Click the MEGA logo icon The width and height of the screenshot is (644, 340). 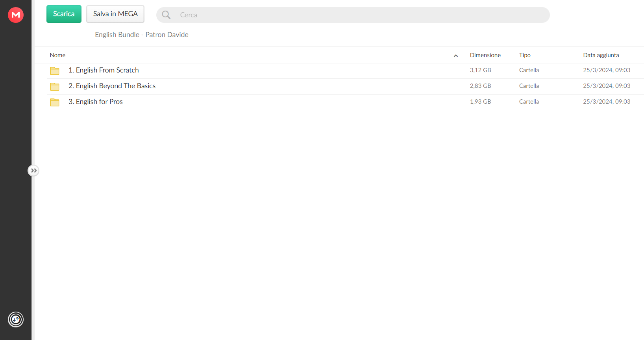[x=16, y=15]
